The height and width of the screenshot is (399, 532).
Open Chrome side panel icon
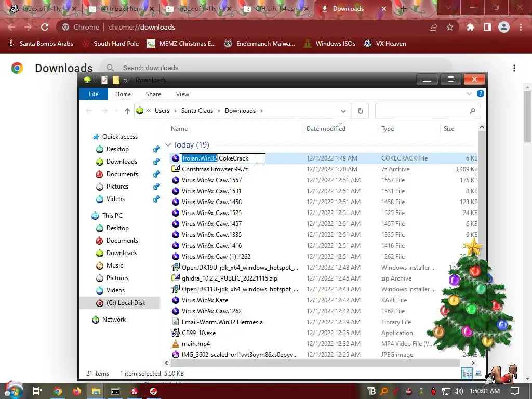click(487, 27)
